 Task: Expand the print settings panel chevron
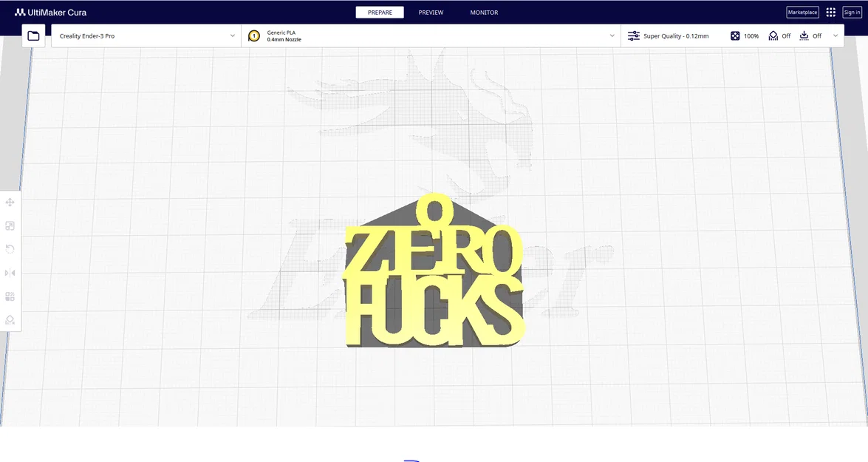(x=835, y=36)
